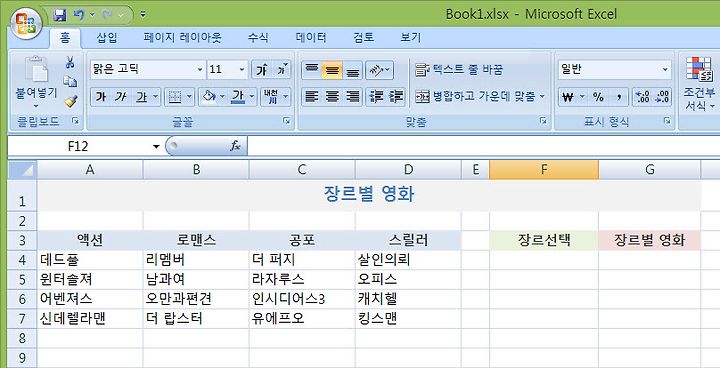Switch to the Page Layout (페이지 레이아웃) tab
The height and width of the screenshot is (368, 720).
click(x=182, y=38)
